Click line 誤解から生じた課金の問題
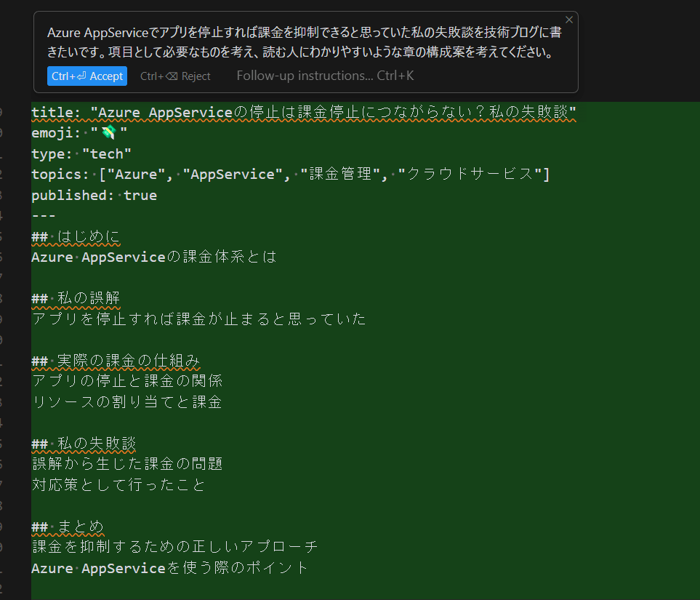 click(127, 464)
